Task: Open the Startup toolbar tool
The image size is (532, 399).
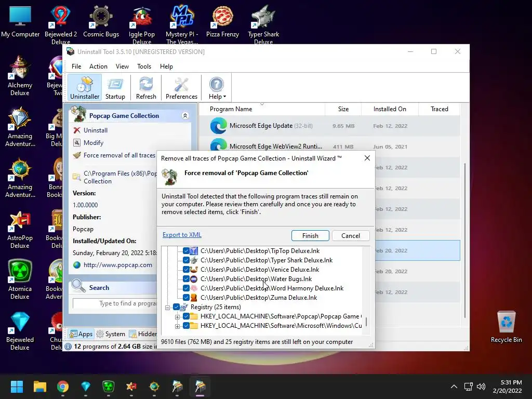Action: coord(115,88)
